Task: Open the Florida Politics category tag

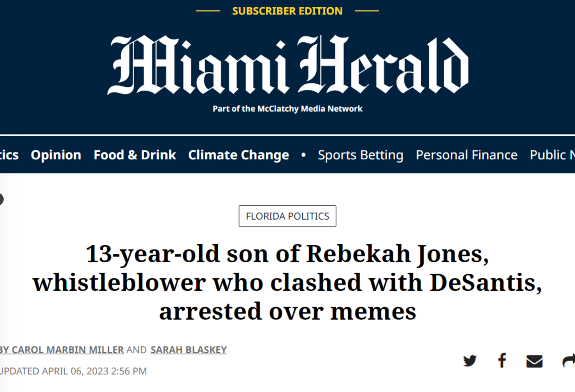Action: 287,216
